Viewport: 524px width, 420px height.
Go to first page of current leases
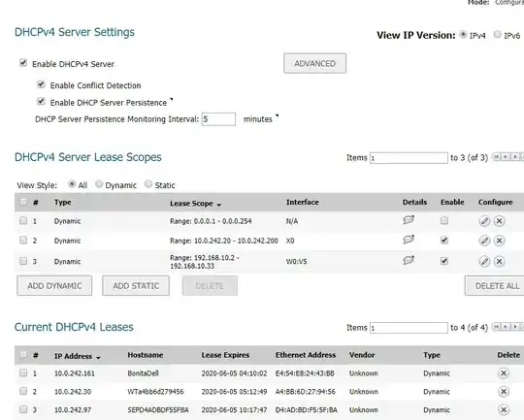[x=497, y=327]
